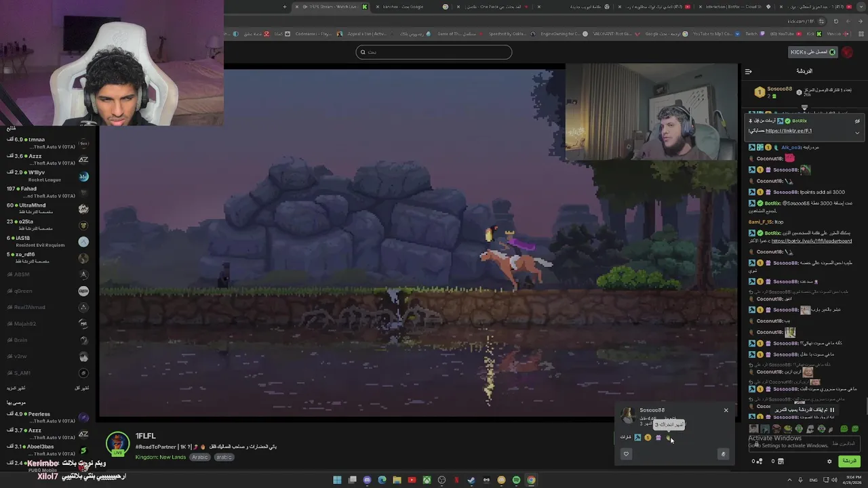Click the lowercase arabic tag
Viewport: 868px width, 488px height.
coord(224,457)
